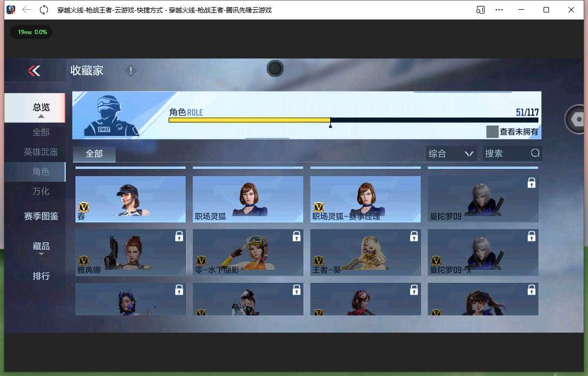
Task: Click the 19ms 0.0% latency indicator
Action: coord(33,33)
